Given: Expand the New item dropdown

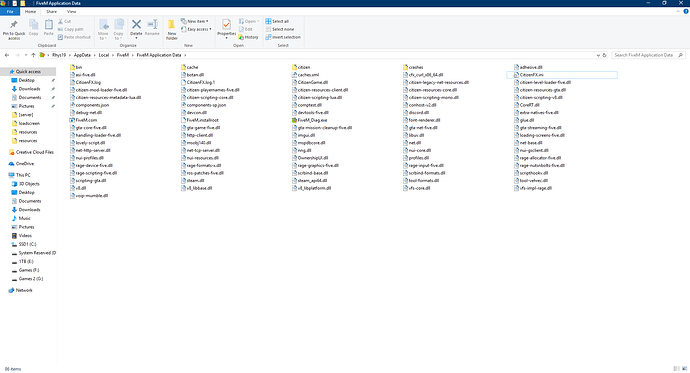Looking at the screenshot, I should [195, 21].
